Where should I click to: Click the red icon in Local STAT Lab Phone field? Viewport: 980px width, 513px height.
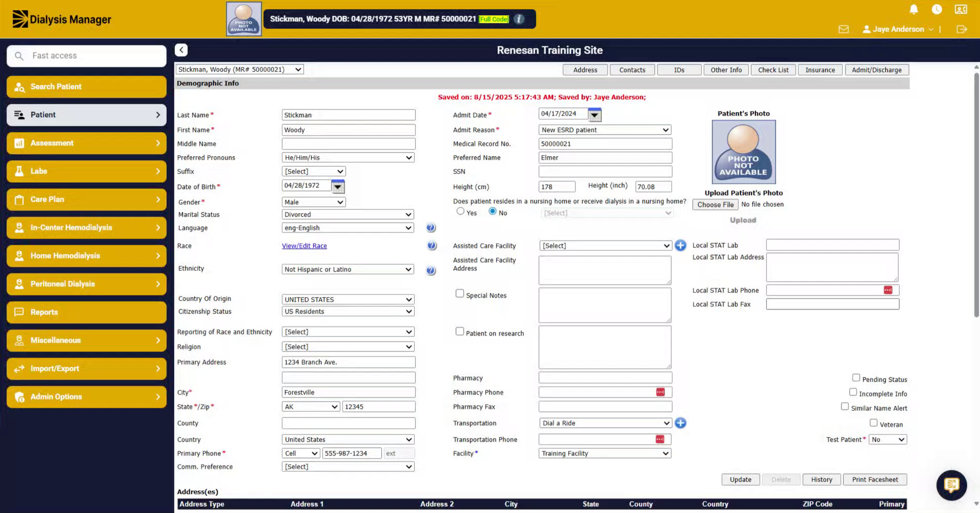(888, 290)
